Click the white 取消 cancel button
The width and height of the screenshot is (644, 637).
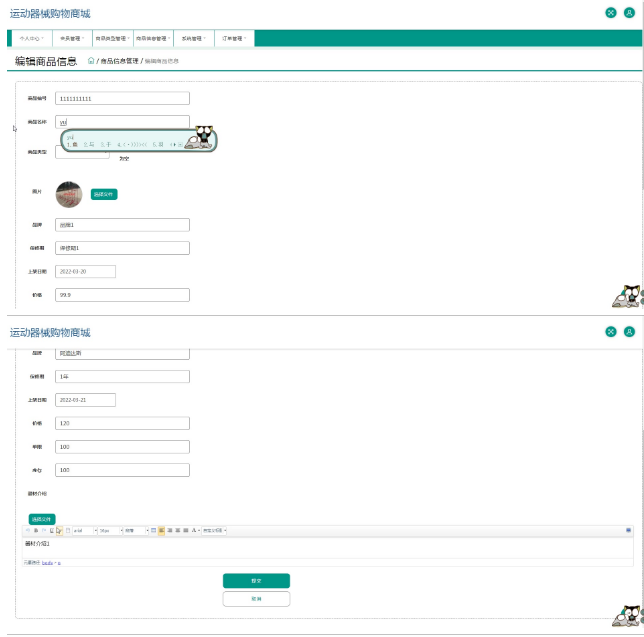click(x=256, y=599)
